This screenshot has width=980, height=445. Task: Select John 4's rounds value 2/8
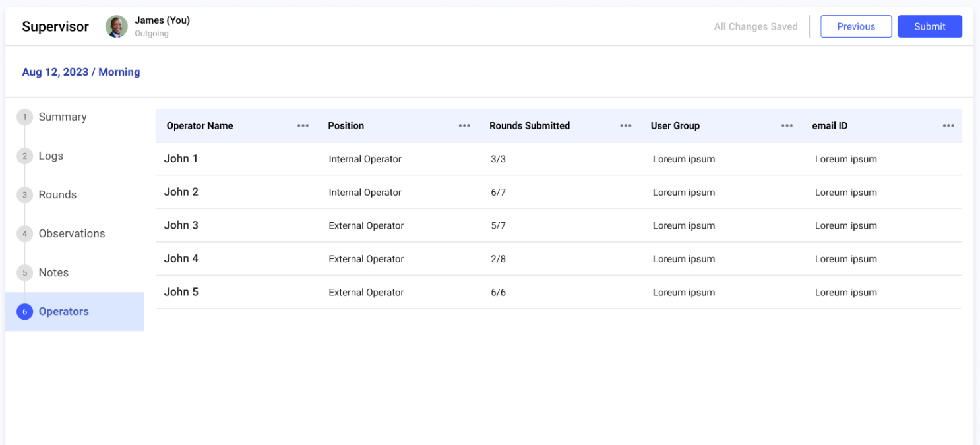point(498,259)
